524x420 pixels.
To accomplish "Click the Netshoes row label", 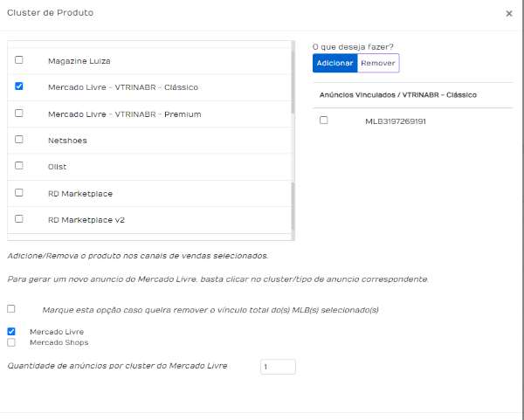I will coord(67,141).
